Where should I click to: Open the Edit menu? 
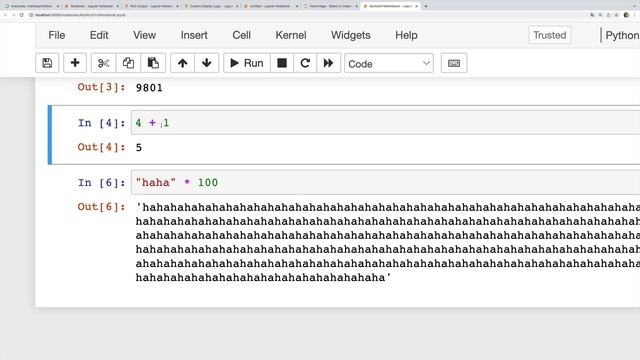pyautogui.click(x=99, y=35)
